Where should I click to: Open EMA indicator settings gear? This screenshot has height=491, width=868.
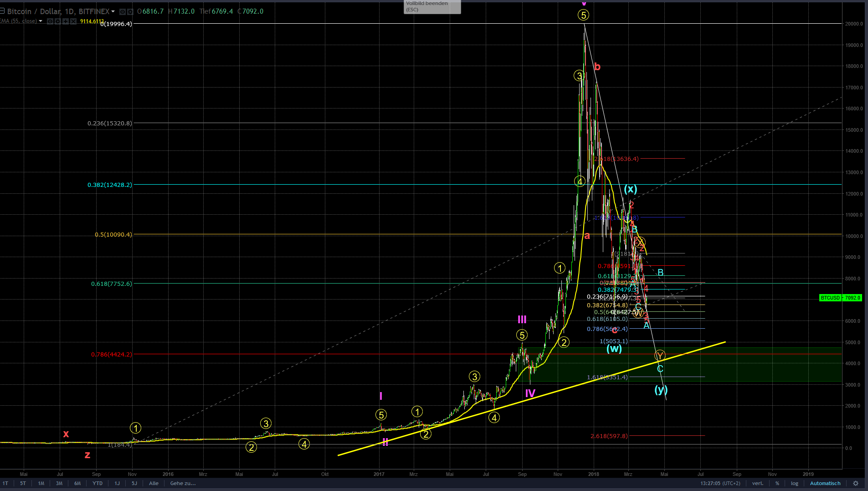pyautogui.click(x=58, y=21)
